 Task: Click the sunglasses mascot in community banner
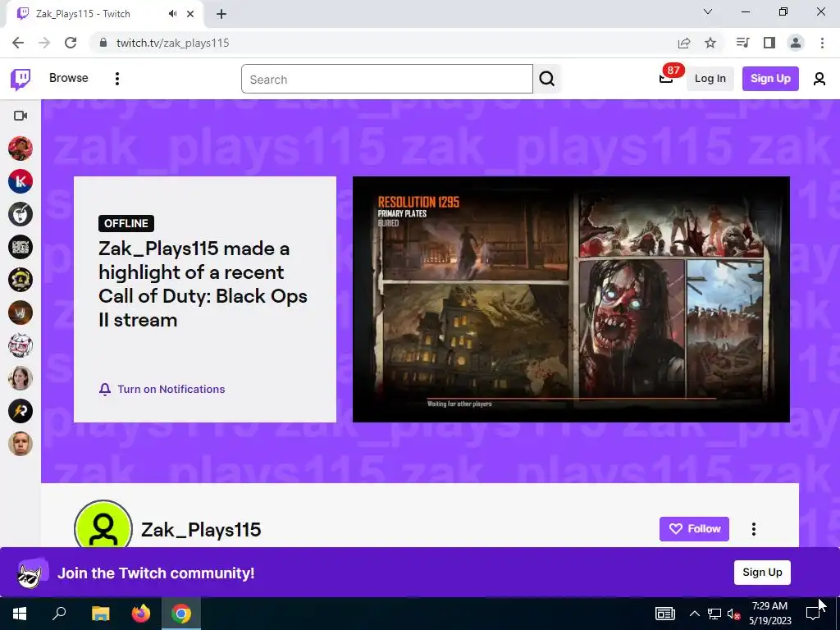32,572
